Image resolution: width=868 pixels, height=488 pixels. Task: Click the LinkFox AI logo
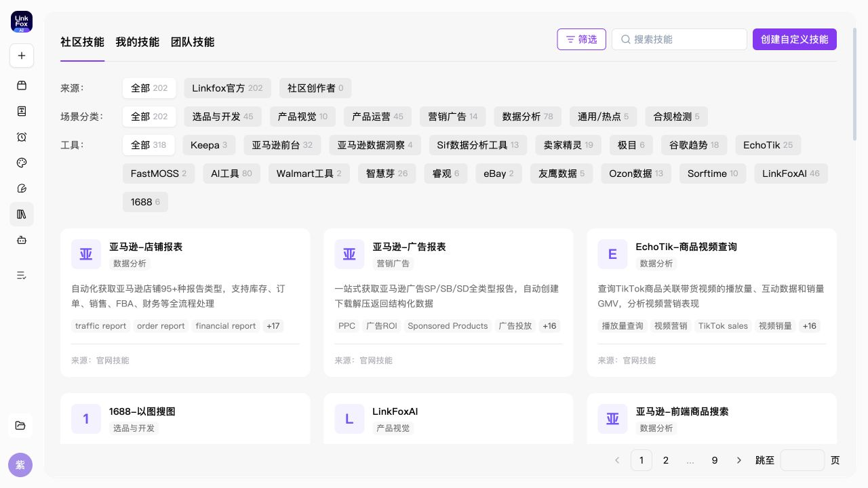[22, 22]
